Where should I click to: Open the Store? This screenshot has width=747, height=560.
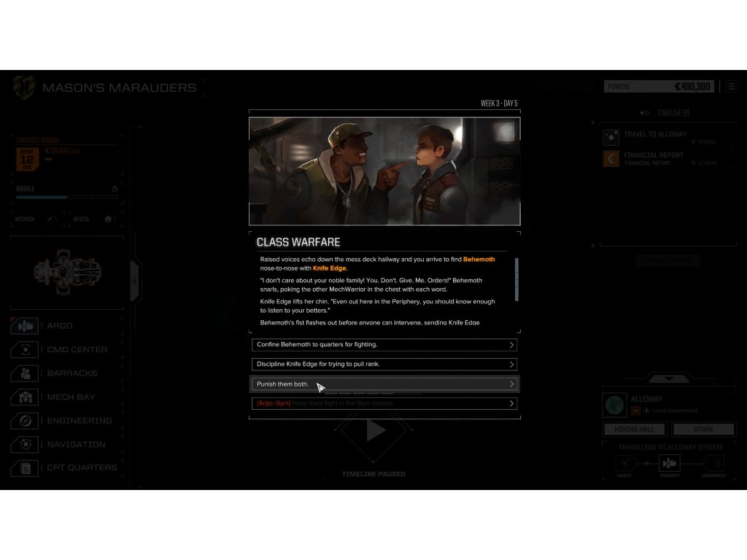[x=703, y=429]
